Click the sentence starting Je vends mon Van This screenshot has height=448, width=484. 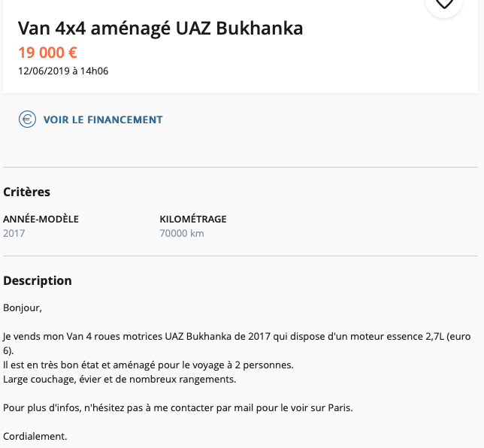237,337
